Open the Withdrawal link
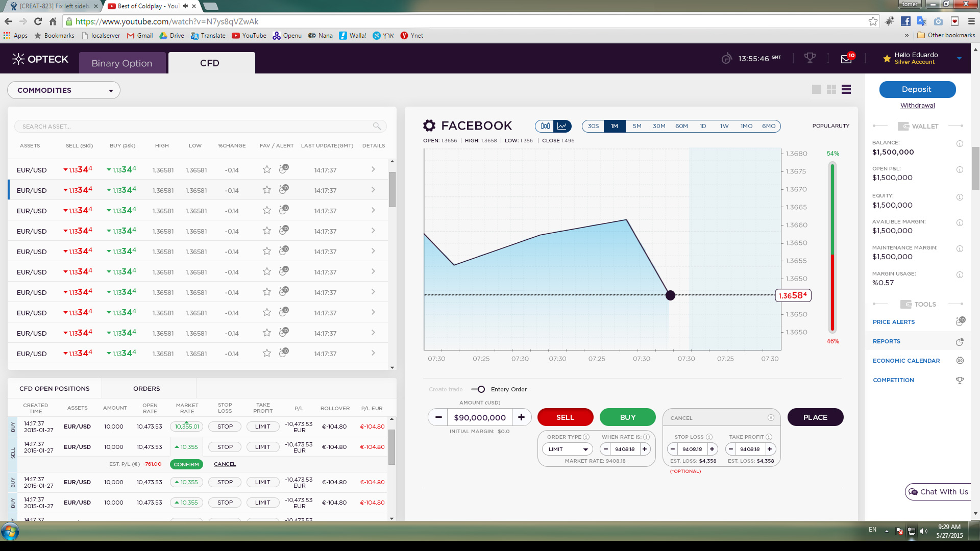This screenshot has height=551, width=980. 917,106
